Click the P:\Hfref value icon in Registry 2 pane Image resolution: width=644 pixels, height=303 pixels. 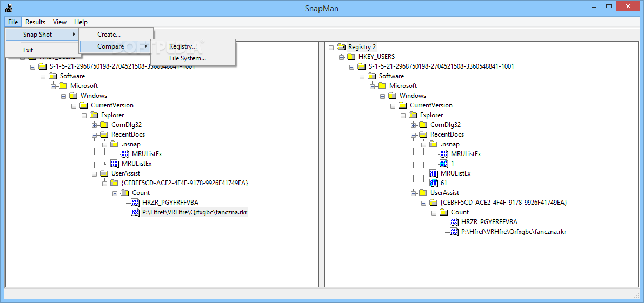pyautogui.click(x=454, y=231)
